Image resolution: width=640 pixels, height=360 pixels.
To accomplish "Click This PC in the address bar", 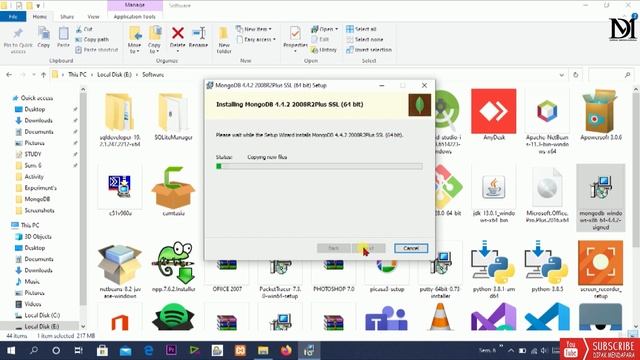I will pyautogui.click(x=77, y=75).
